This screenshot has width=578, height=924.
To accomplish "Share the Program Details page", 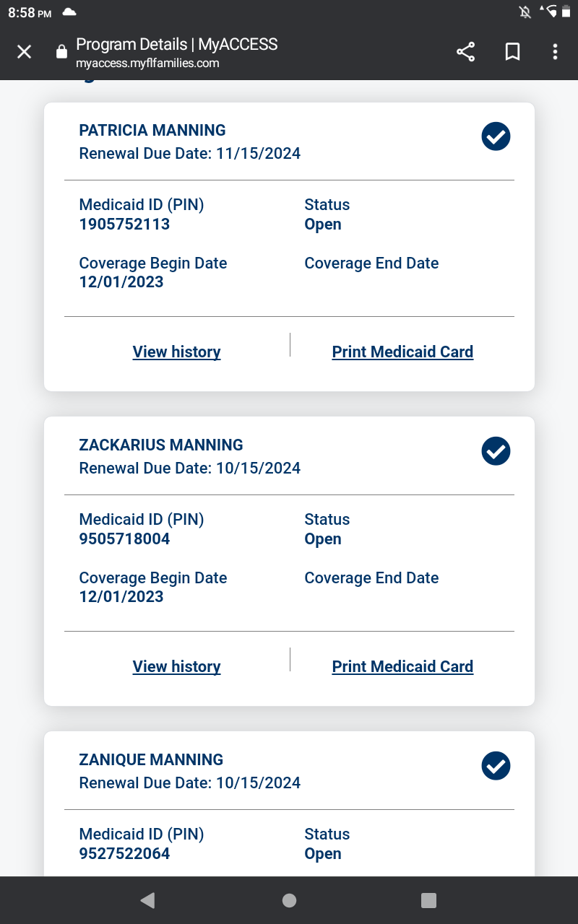I will pos(466,52).
